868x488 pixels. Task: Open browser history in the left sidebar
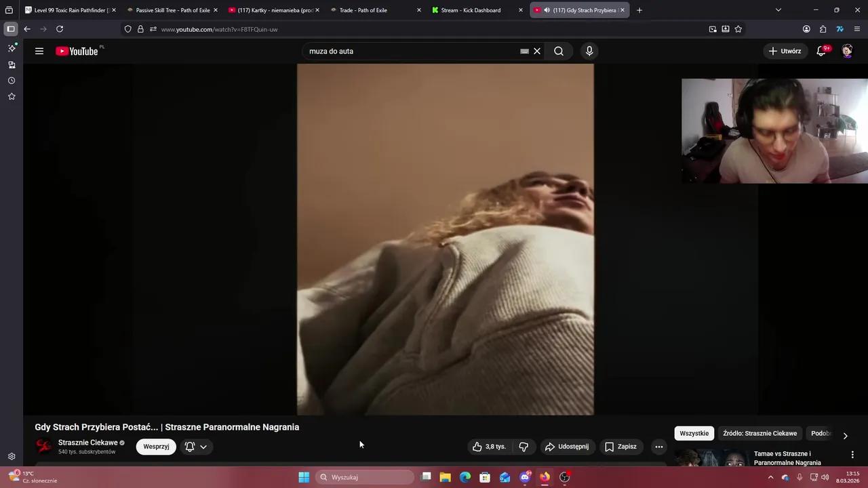coord(11,81)
